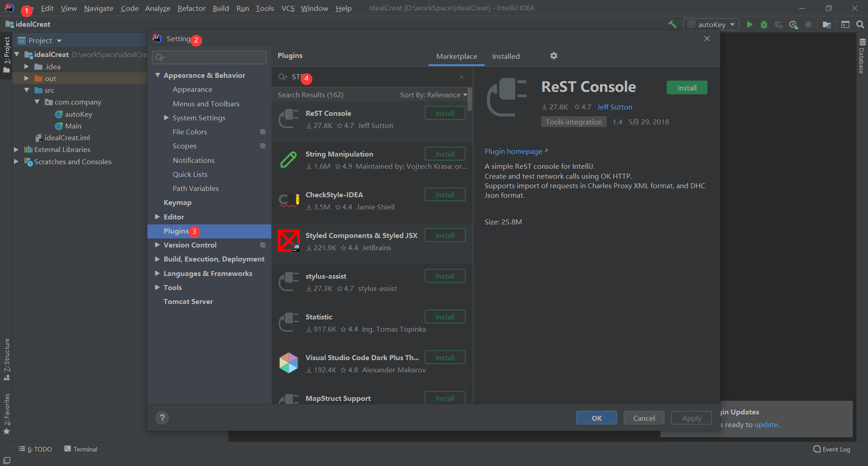Install the String Manipulation plugin
This screenshot has height=466, width=868.
click(445, 154)
